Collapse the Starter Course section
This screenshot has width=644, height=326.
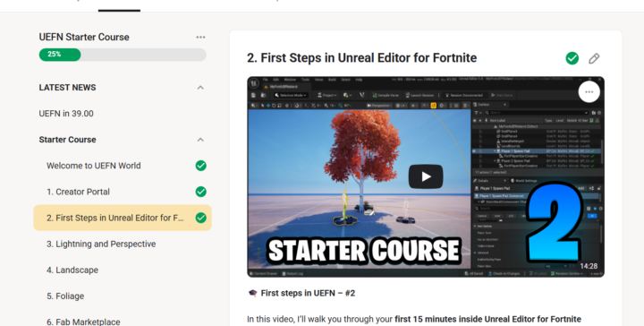coord(200,140)
